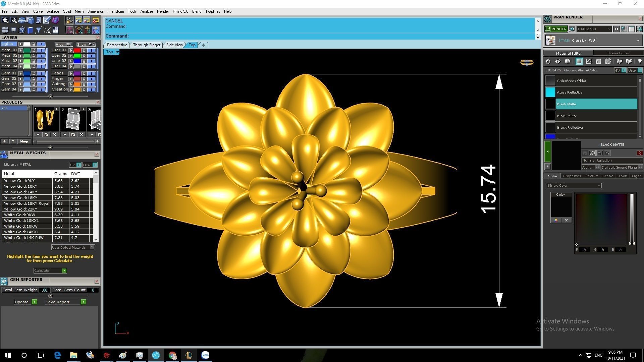
Task: Click the ring material icon in Material Editor
Action: point(548,61)
